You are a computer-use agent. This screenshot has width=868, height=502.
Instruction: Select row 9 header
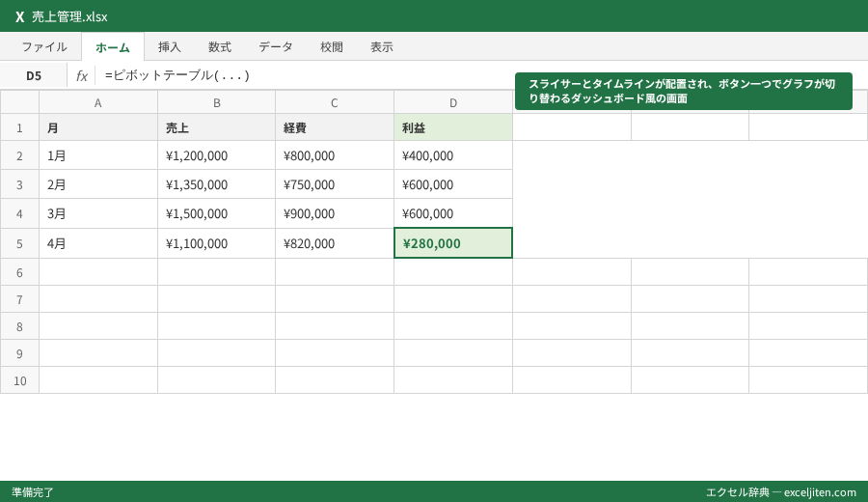coord(19,353)
